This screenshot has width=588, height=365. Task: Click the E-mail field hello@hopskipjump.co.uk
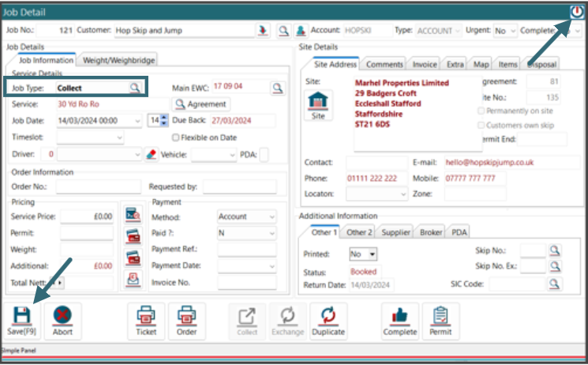(512, 163)
